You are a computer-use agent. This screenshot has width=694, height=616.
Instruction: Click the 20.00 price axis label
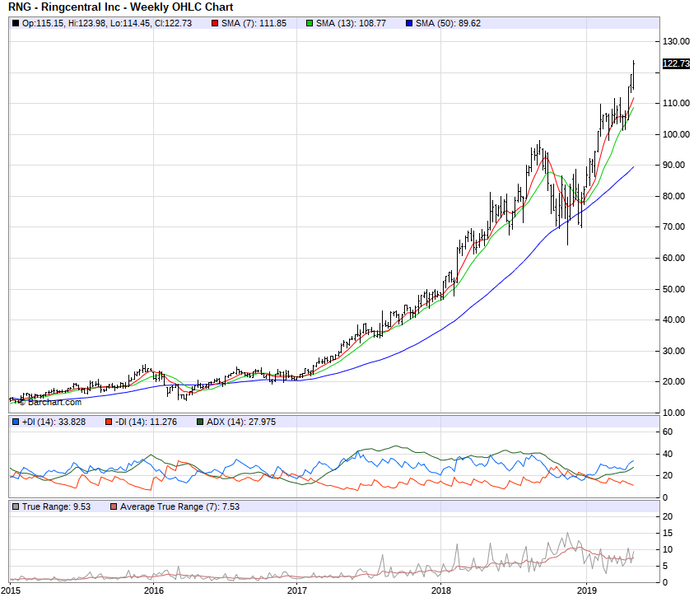pyautogui.click(x=673, y=382)
